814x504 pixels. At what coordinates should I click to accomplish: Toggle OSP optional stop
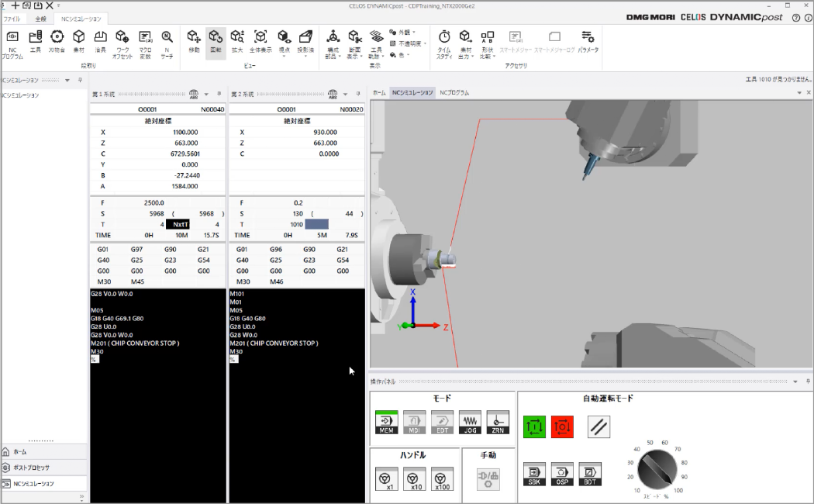pyautogui.click(x=562, y=474)
